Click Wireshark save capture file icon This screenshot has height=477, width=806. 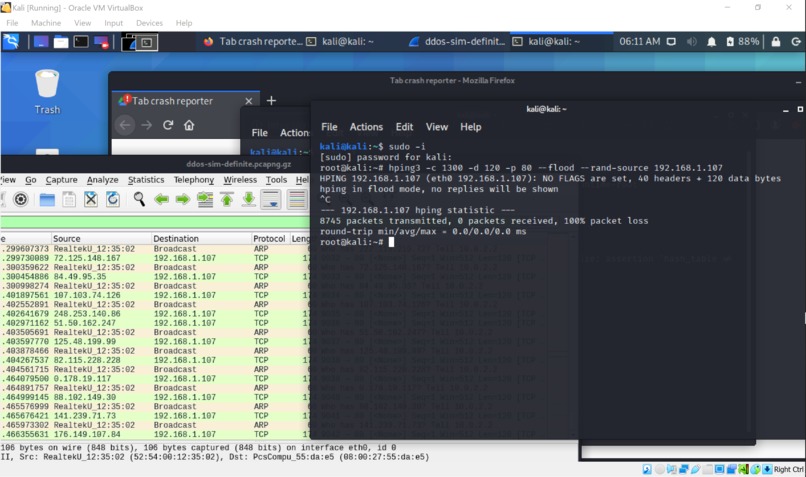[69, 199]
